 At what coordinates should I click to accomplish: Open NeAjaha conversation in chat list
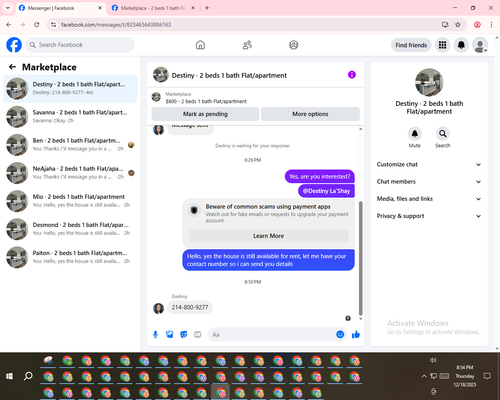pos(70,173)
